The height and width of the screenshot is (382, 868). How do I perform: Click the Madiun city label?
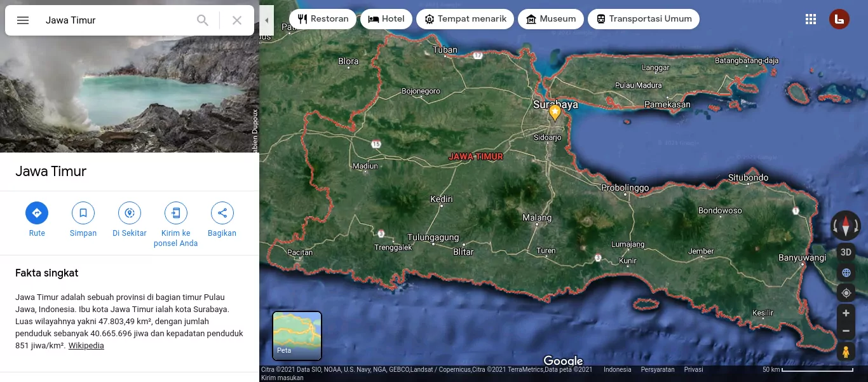click(x=365, y=166)
